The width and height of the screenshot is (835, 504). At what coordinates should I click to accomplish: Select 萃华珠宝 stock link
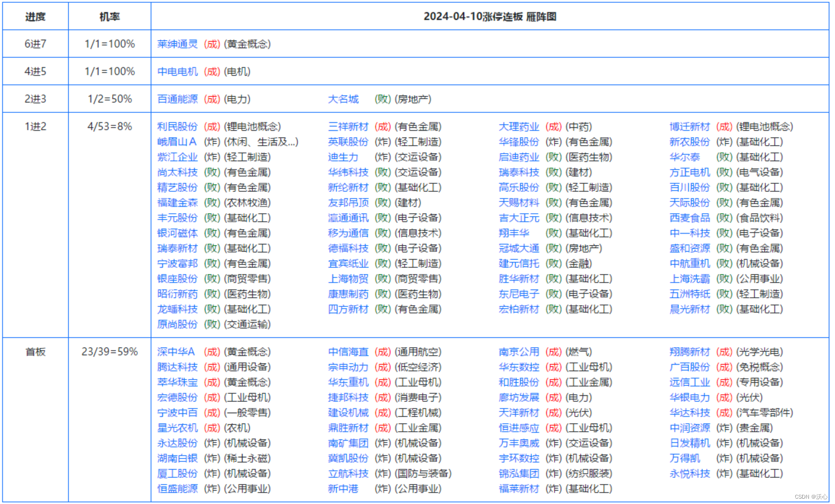(177, 382)
